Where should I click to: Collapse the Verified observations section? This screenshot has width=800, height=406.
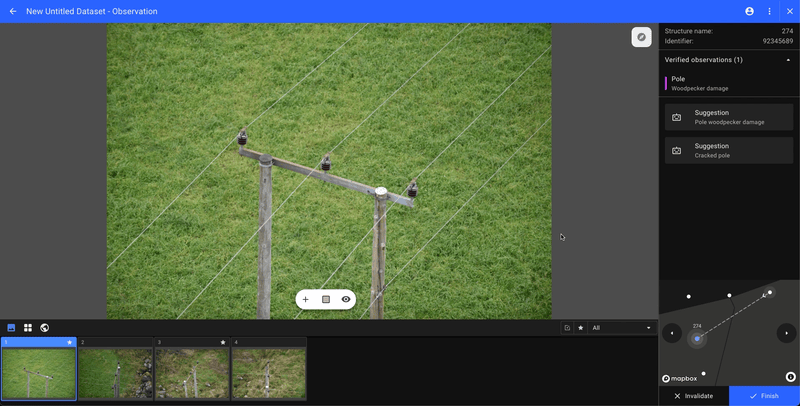pyautogui.click(x=788, y=60)
